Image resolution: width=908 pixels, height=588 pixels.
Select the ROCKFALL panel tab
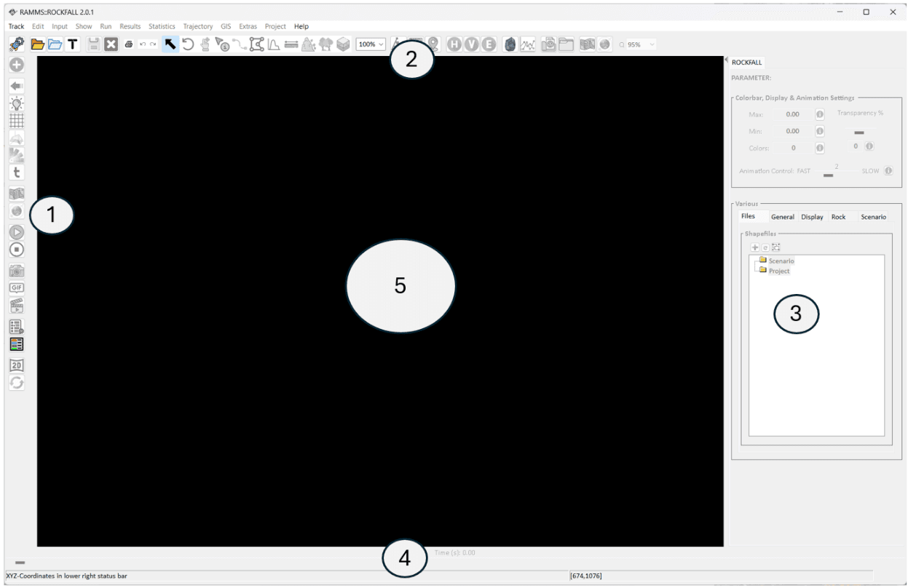pyautogui.click(x=747, y=62)
